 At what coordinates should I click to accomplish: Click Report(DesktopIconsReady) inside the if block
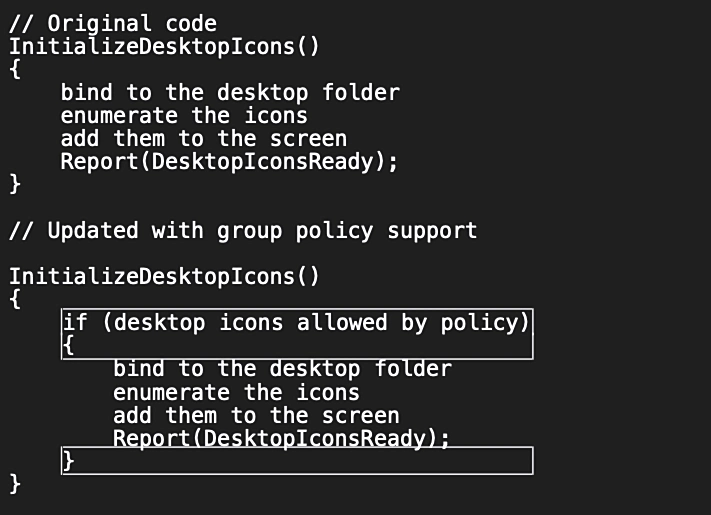click(x=281, y=438)
